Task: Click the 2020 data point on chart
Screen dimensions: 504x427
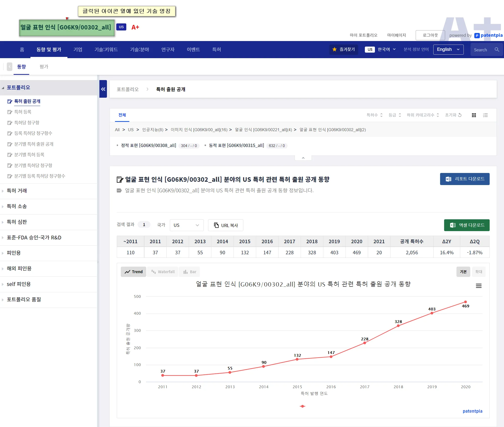Action: [x=466, y=302]
